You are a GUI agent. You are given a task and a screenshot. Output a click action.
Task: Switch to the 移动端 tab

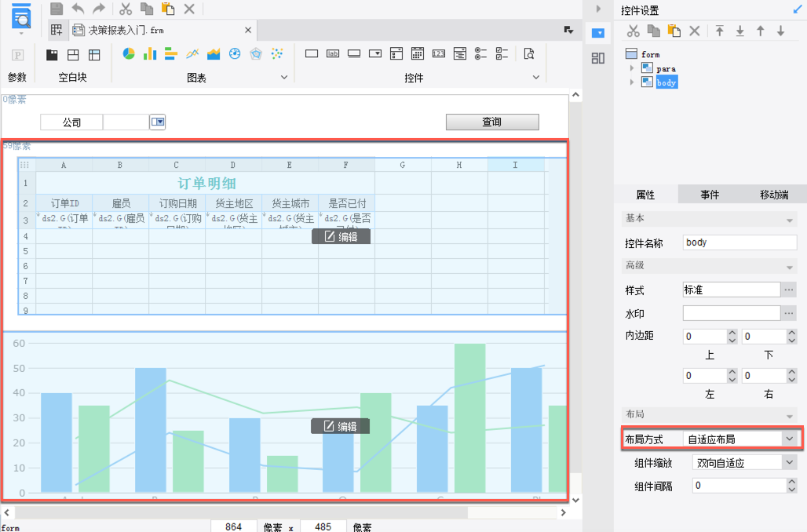[774, 195]
